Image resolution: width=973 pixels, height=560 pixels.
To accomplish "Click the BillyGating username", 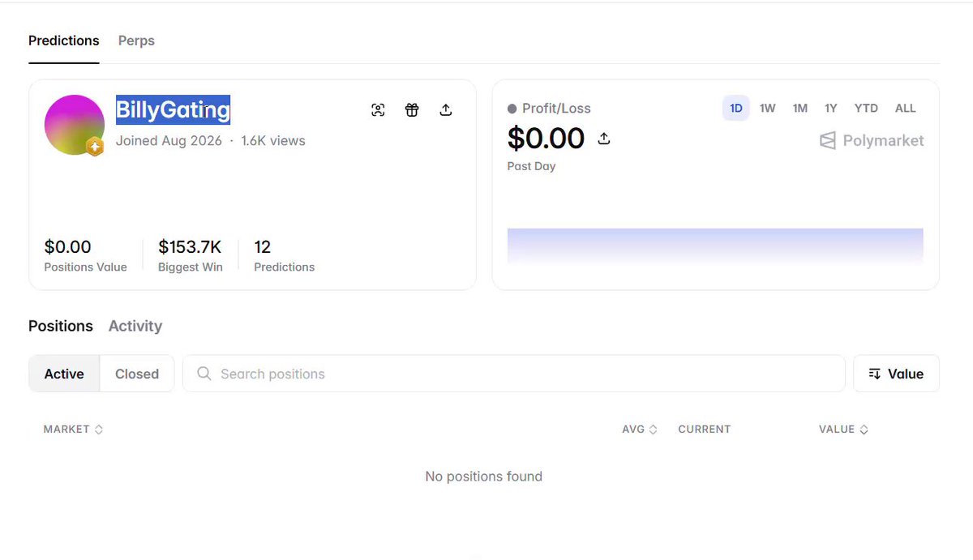I will tap(173, 109).
